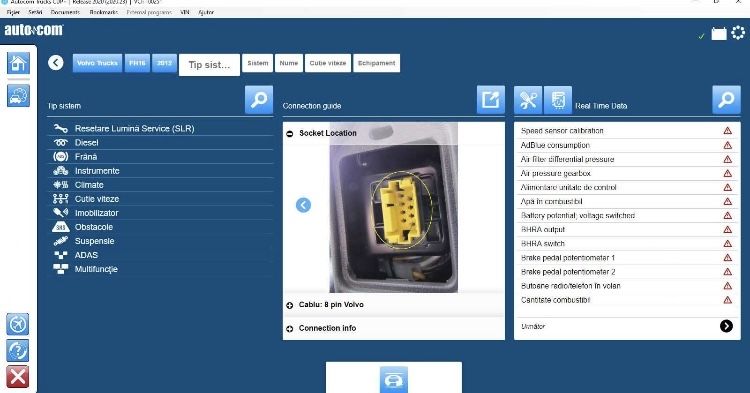Click the Suspensie system icon
This screenshot has height=393, width=750.
click(x=60, y=241)
